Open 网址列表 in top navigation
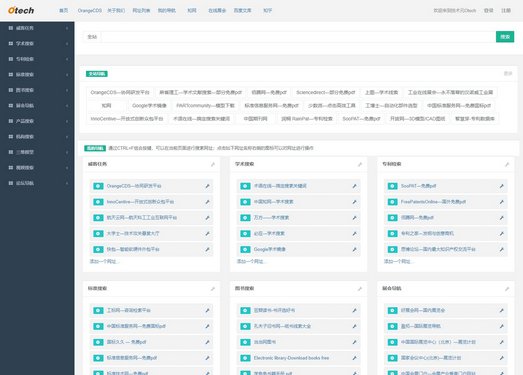 141,11
